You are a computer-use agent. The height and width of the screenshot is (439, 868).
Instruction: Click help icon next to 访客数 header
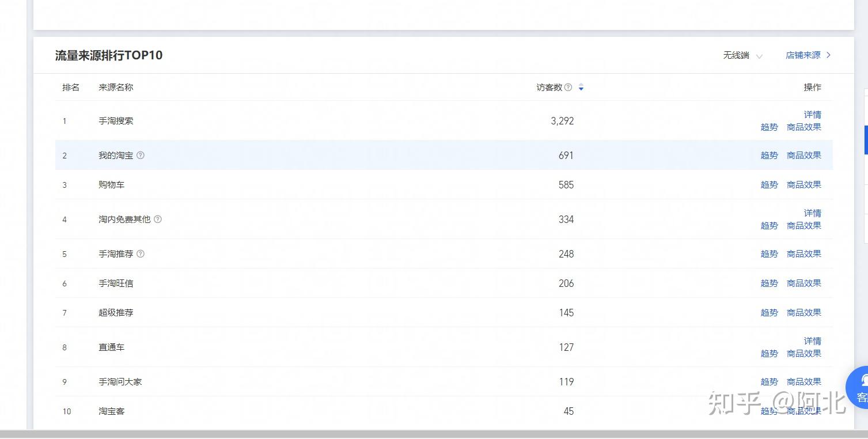click(x=568, y=88)
